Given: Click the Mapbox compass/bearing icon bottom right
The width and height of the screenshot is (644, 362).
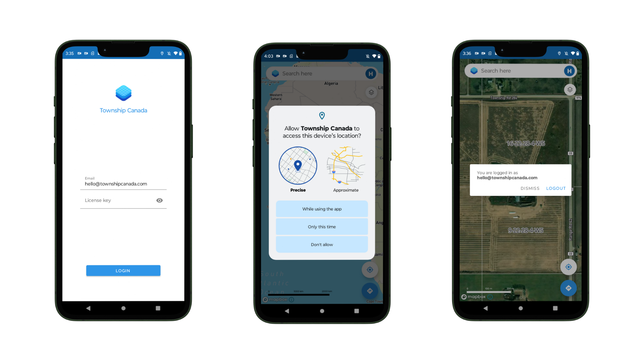Looking at the screenshot, I should 569,287.
